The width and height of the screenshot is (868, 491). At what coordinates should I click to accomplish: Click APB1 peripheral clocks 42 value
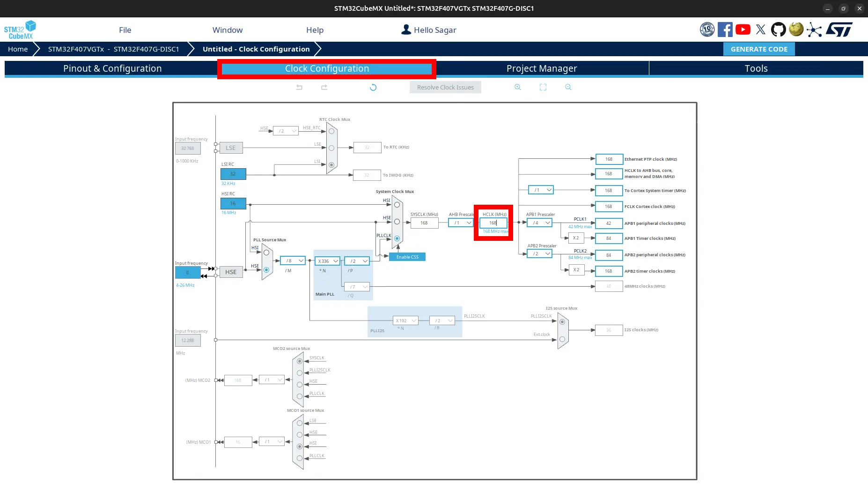[609, 223]
